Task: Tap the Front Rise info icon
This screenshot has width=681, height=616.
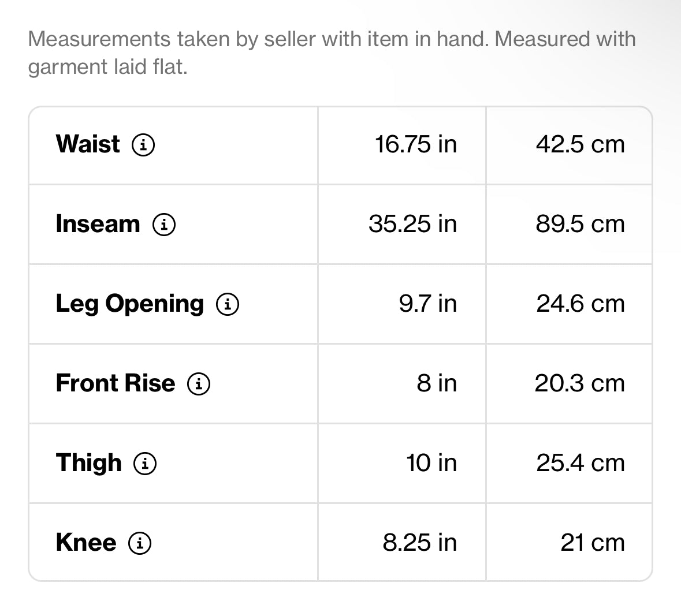Action: click(199, 384)
